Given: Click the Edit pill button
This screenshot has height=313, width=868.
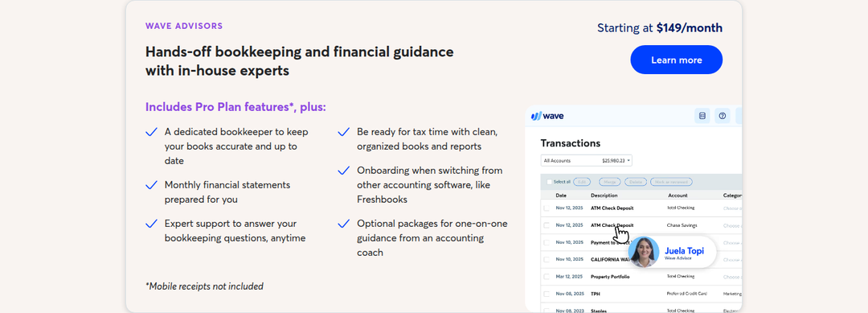Looking at the screenshot, I should tap(581, 182).
